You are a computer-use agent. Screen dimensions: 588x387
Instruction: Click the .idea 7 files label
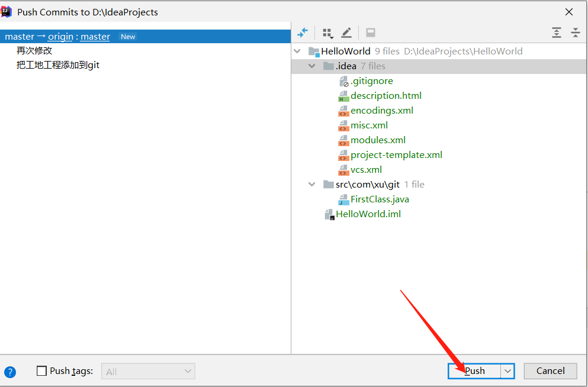360,66
